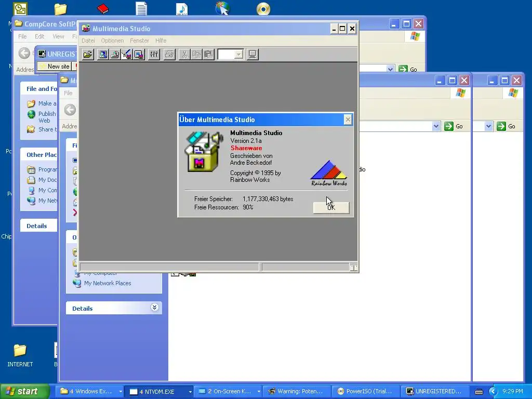Click the Publish Web globe icon
Viewport: 532px width, 399px height.
(31, 114)
